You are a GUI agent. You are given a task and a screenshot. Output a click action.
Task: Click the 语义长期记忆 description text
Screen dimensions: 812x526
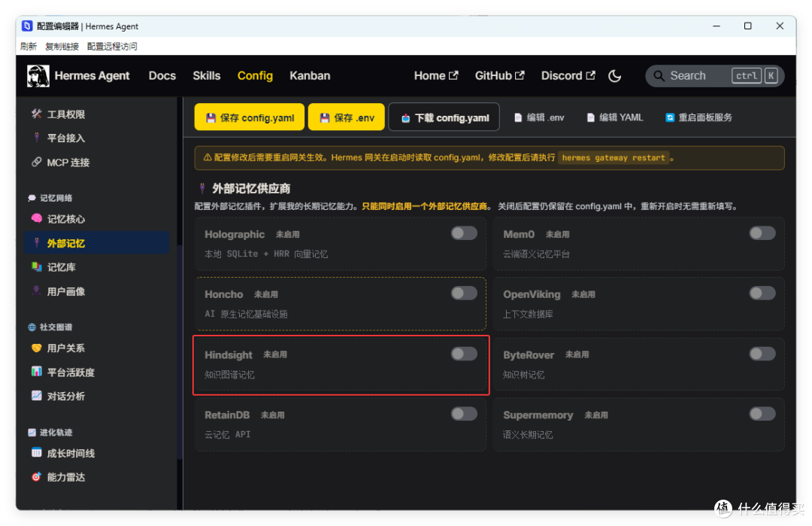click(528, 434)
